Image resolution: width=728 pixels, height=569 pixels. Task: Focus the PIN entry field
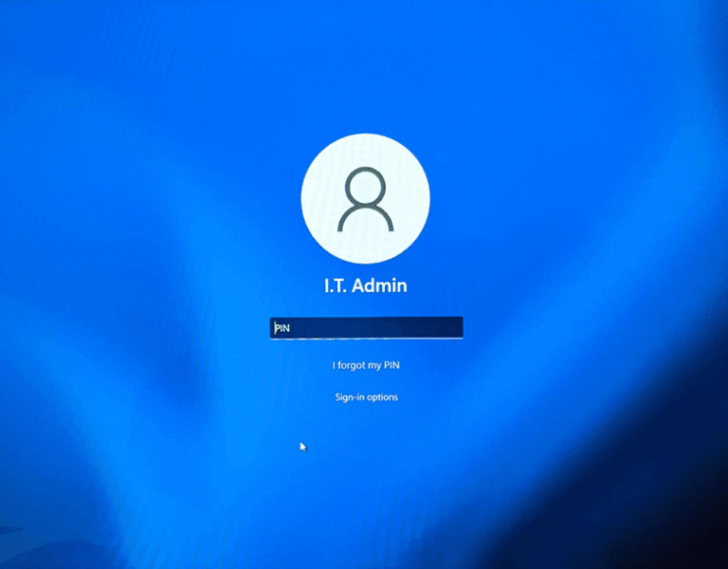coord(366,327)
